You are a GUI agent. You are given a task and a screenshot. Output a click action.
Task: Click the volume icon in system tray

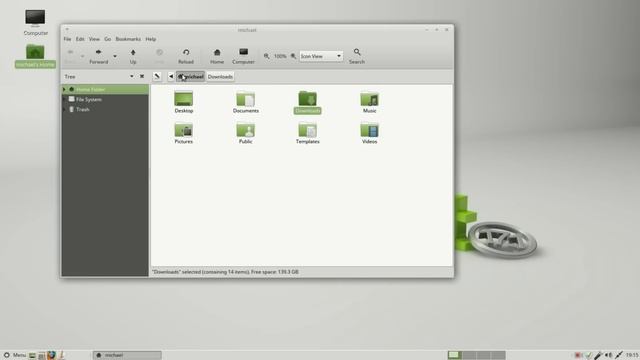click(x=609, y=356)
